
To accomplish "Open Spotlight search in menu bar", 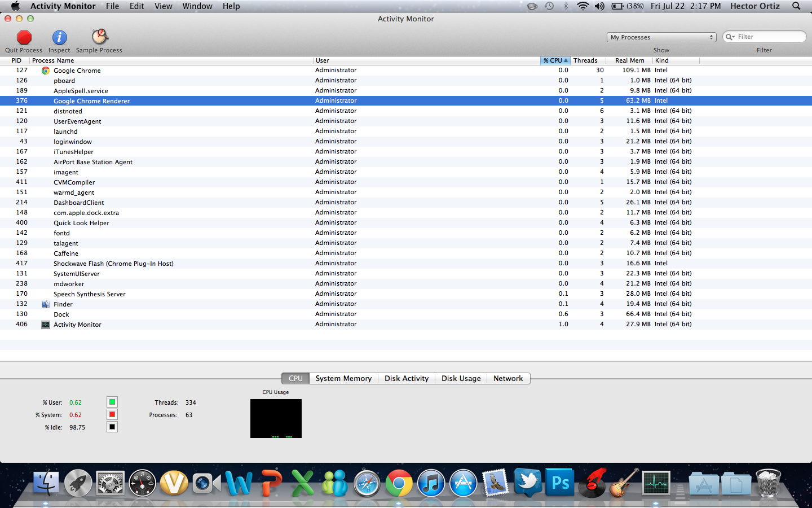I will click(x=796, y=6).
